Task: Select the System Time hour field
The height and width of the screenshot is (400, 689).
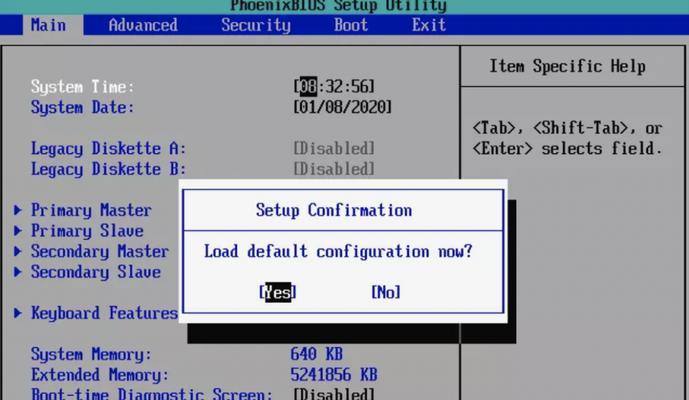Action: [x=308, y=87]
